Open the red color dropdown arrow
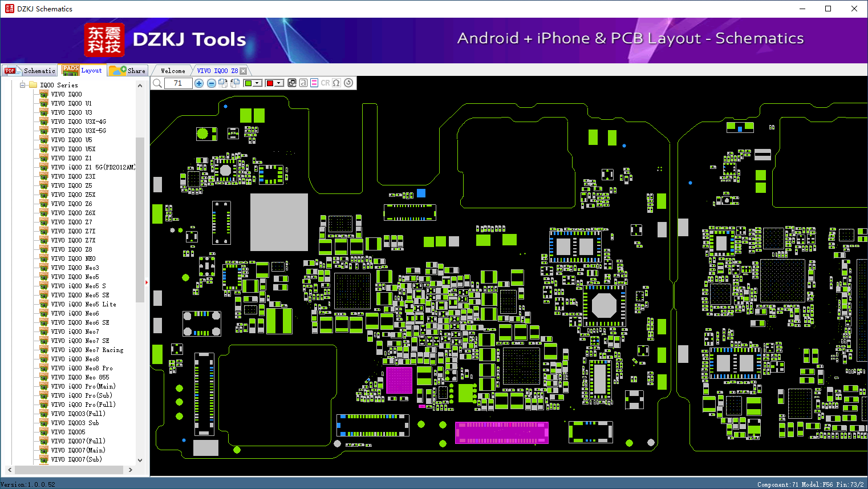Viewport: 868px width, 489px height. [x=279, y=83]
